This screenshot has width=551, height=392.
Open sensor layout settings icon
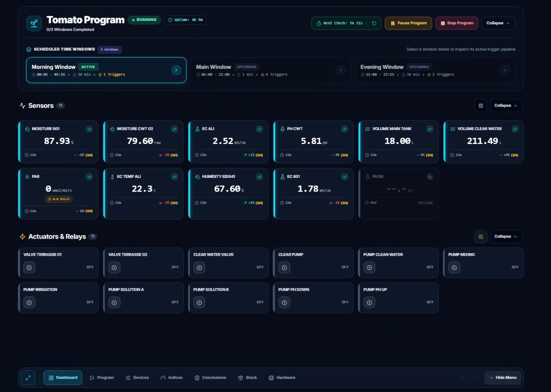click(481, 105)
